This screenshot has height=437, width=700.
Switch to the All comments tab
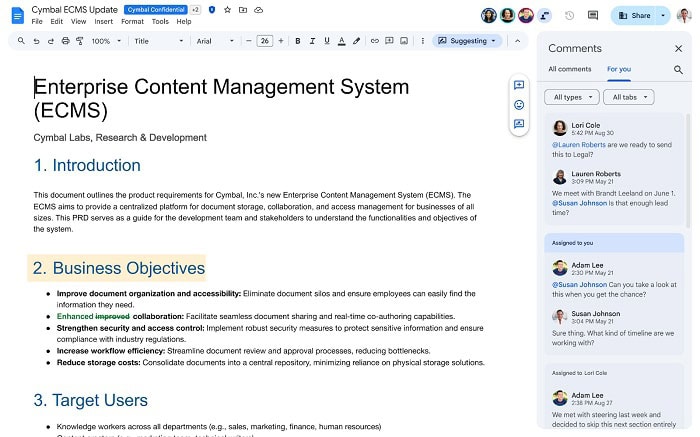coord(570,69)
